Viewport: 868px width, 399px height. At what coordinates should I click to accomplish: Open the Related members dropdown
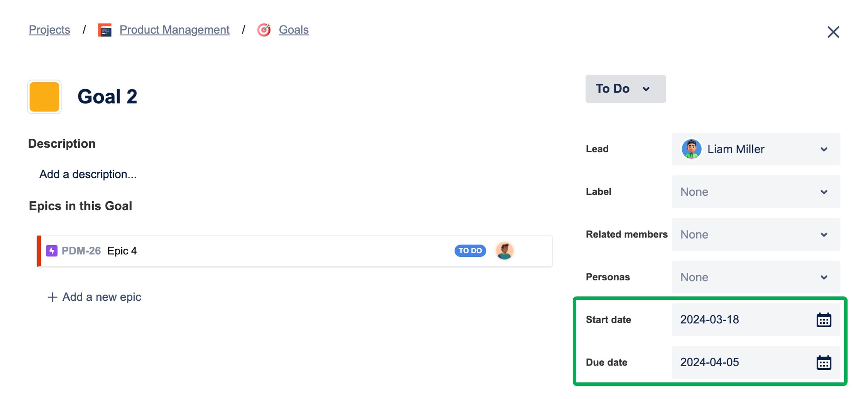756,235
